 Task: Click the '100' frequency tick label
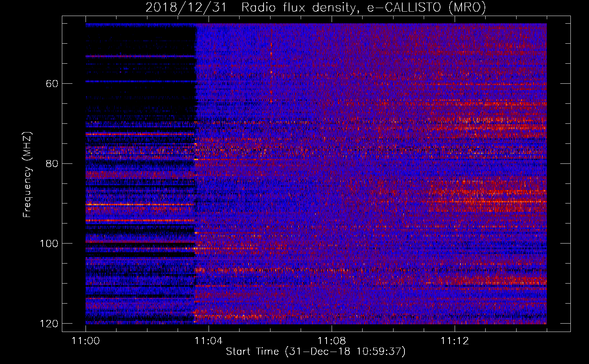click(x=48, y=244)
